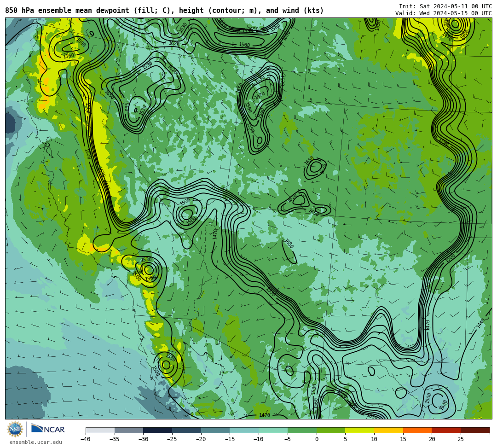The width and height of the screenshot is (497, 448).
Task: Click the -15 colorbar tick label
Action: [230, 439]
